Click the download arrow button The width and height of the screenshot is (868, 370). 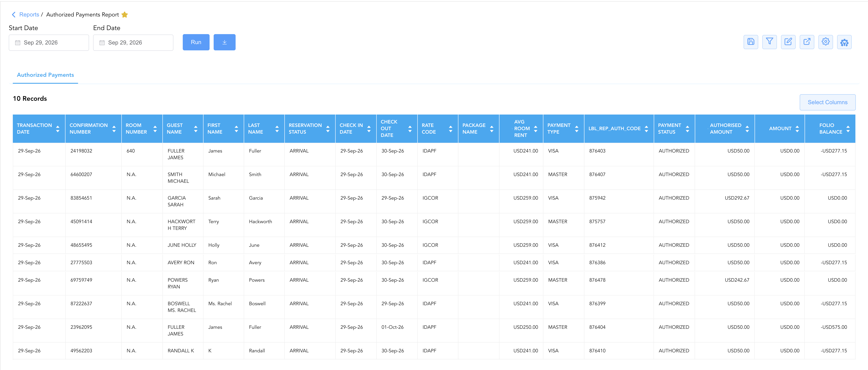(x=224, y=42)
